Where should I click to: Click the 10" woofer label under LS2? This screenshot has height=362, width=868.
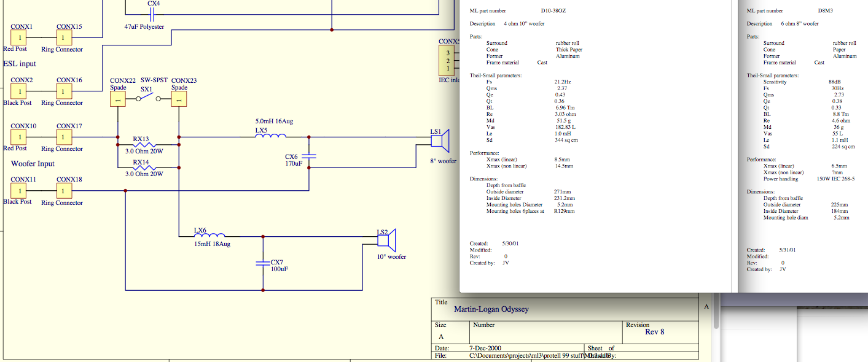coord(391,257)
